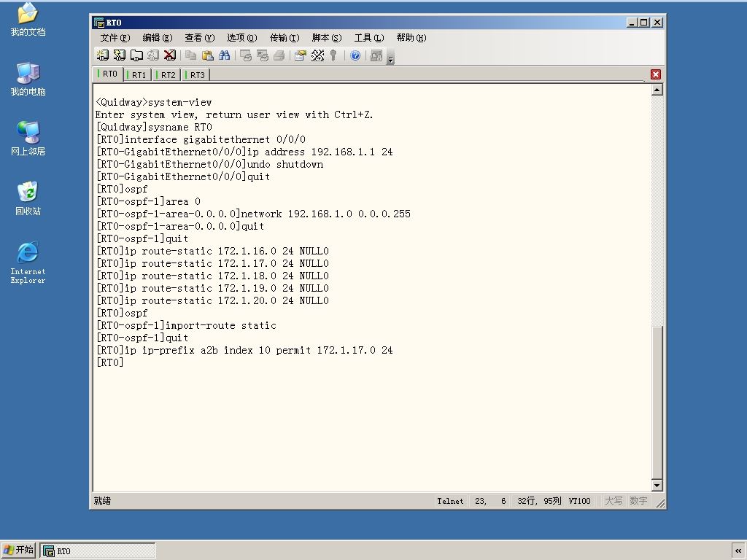Open the 工具(L) menu

[x=369, y=38]
